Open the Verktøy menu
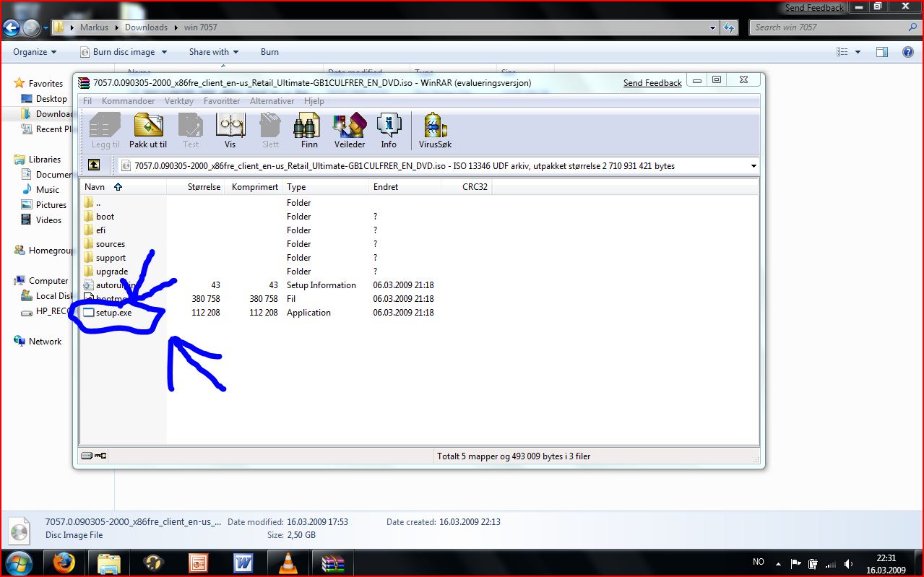This screenshot has height=577, width=924. 179,101
